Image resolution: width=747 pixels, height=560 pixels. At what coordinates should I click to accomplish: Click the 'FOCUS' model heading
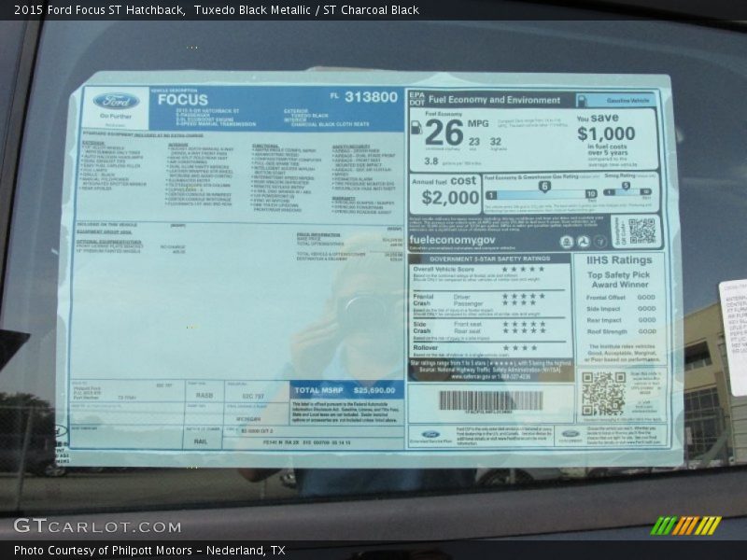coord(183,100)
